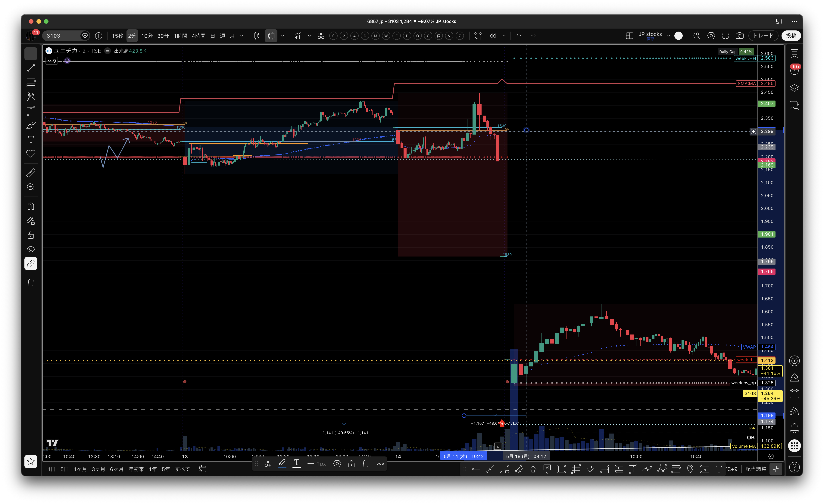Select the 10分 interval
This screenshot has height=504, width=824.
[147, 36]
